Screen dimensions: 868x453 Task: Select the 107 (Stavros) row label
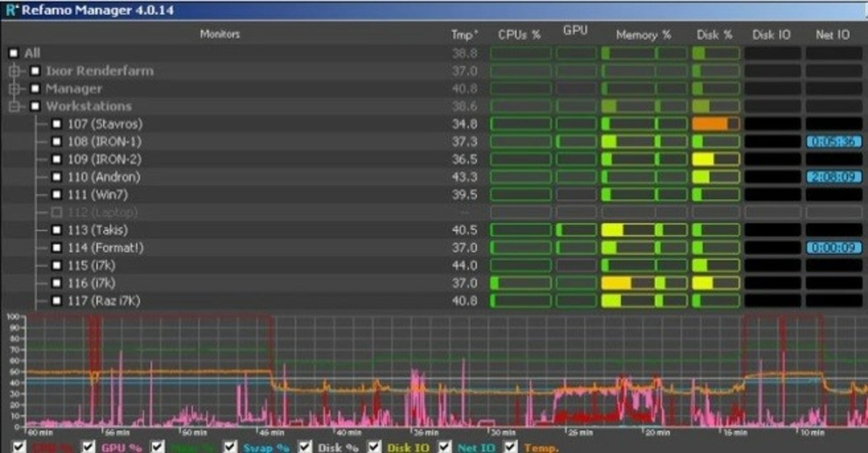tap(105, 124)
